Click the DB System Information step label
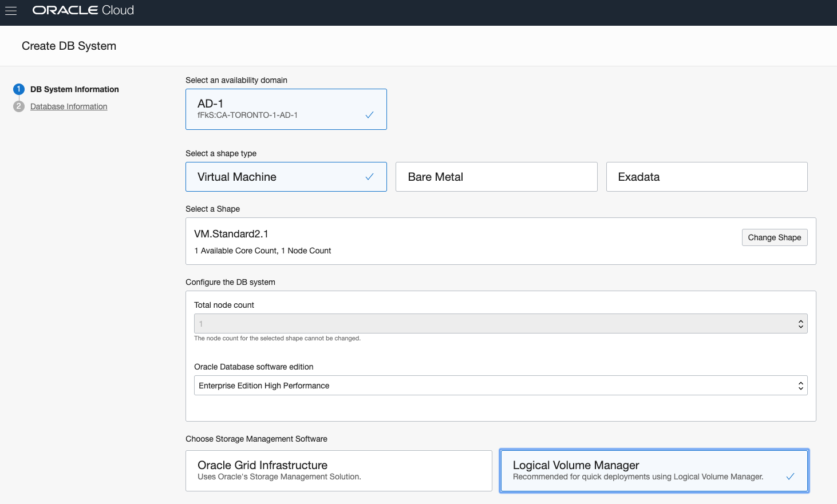The width and height of the screenshot is (837, 504). [x=74, y=89]
